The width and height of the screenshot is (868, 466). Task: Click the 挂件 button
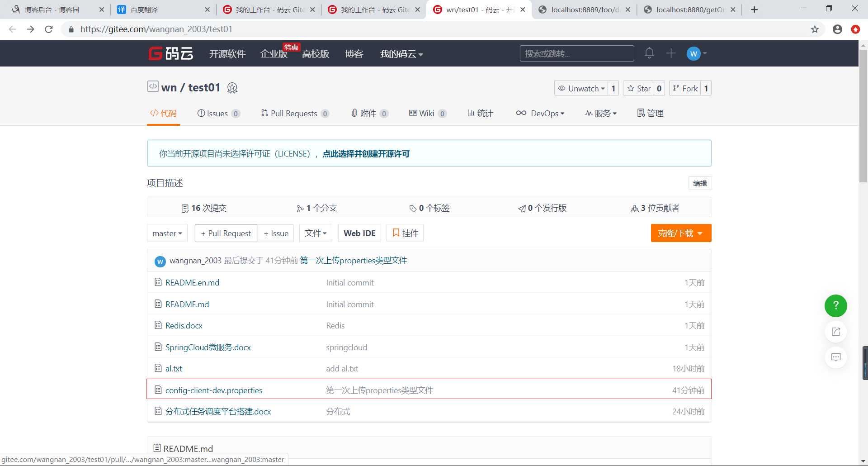(x=405, y=233)
